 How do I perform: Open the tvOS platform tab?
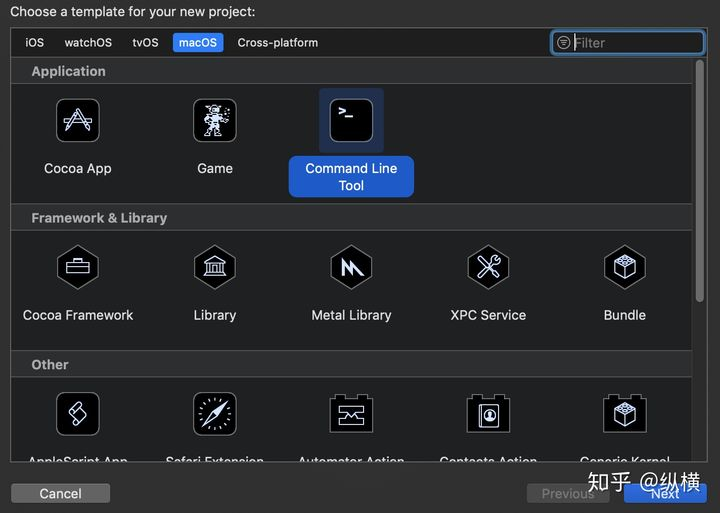click(x=145, y=43)
